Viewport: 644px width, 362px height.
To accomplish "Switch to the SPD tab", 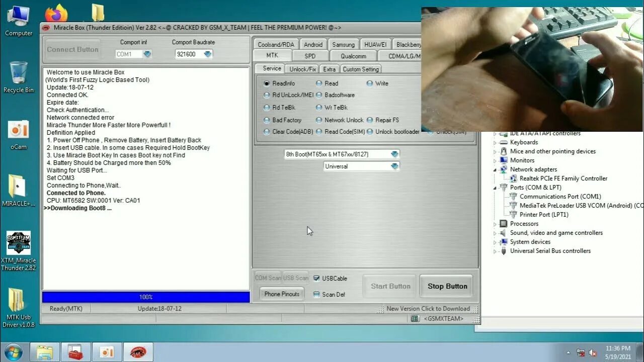I will click(x=310, y=56).
